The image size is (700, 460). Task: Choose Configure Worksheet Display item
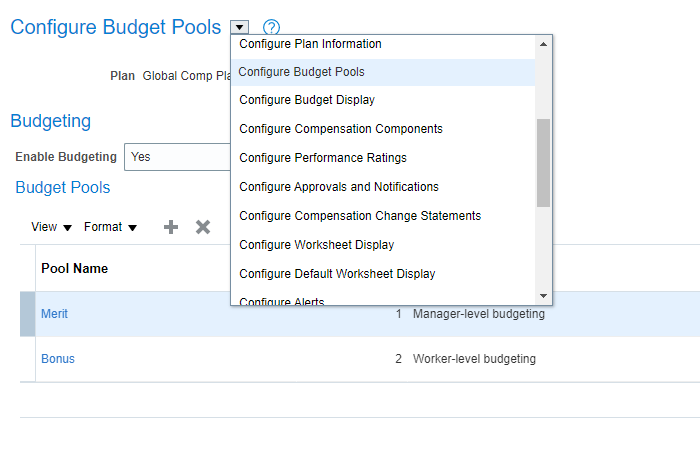(317, 245)
